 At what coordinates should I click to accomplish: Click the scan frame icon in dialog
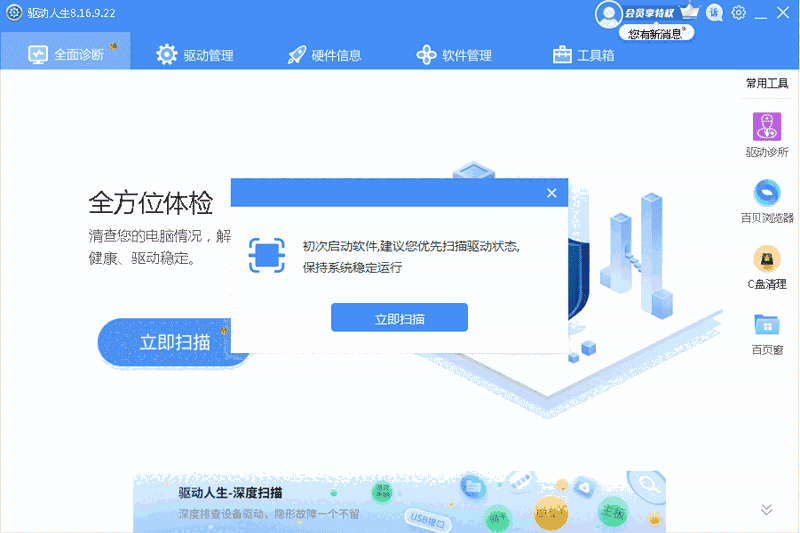click(x=266, y=255)
